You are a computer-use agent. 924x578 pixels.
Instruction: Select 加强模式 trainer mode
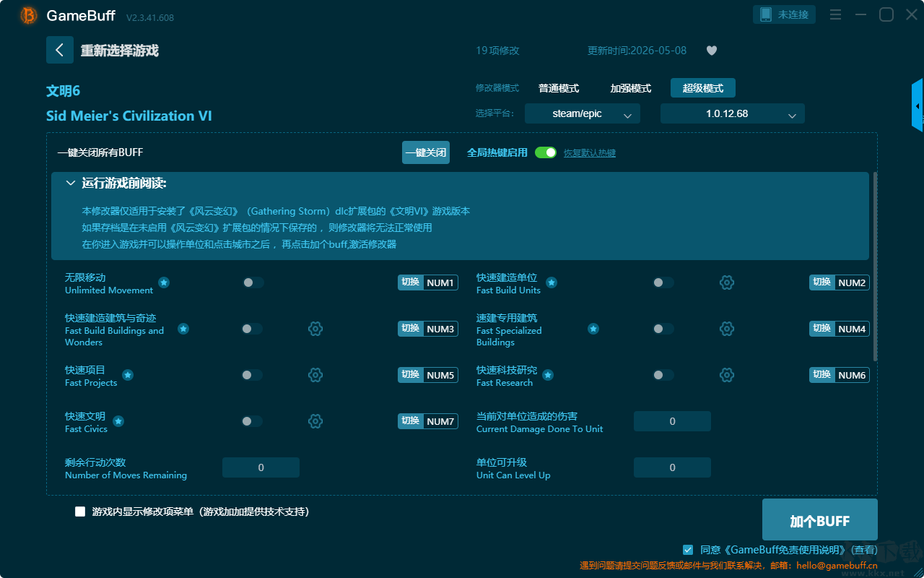631,88
